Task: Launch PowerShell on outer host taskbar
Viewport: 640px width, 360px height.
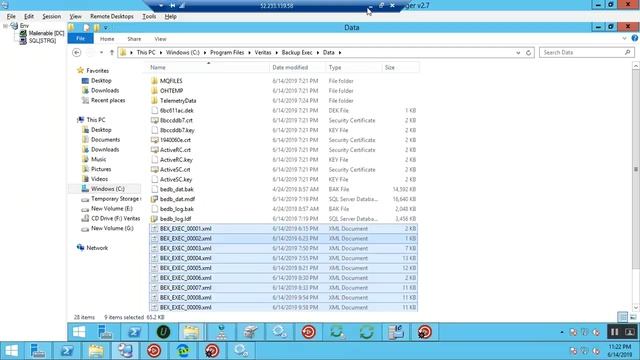Action: tap(67, 351)
